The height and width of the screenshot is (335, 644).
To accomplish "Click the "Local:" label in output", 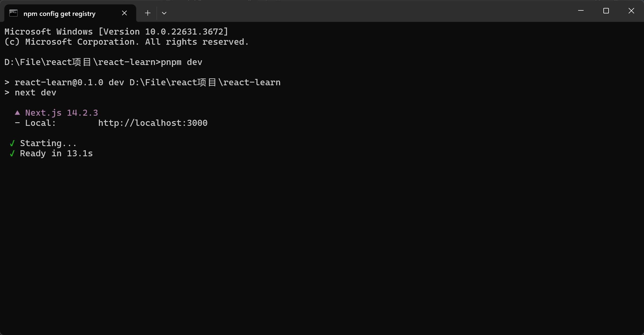I will pyautogui.click(x=40, y=123).
